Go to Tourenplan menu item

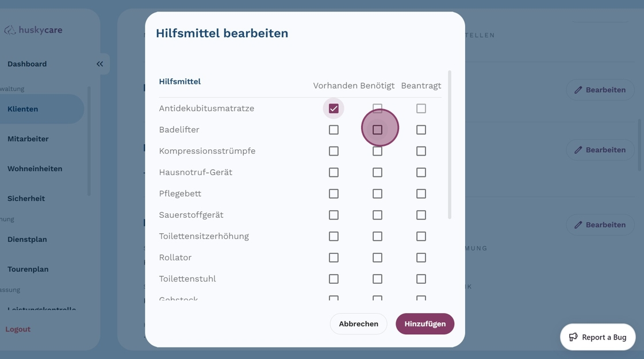(28, 269)
